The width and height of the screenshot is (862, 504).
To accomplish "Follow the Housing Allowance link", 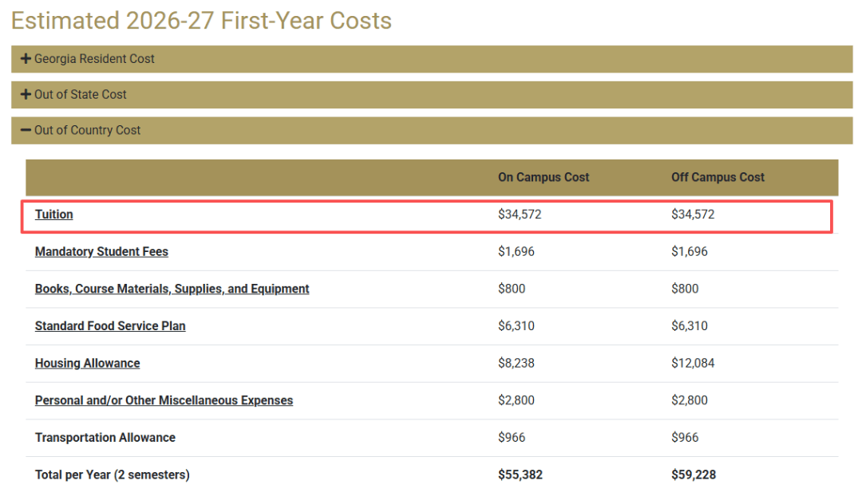I will 87,364.
